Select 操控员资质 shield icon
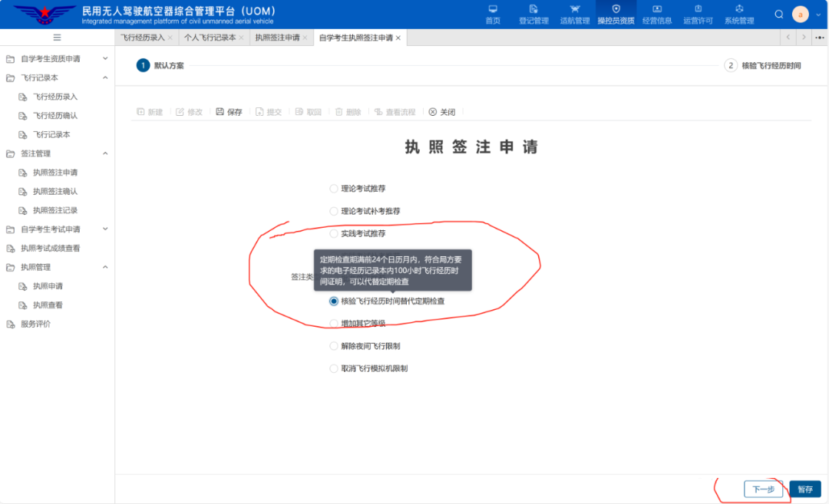829x504 pixels. click(616, 9)
